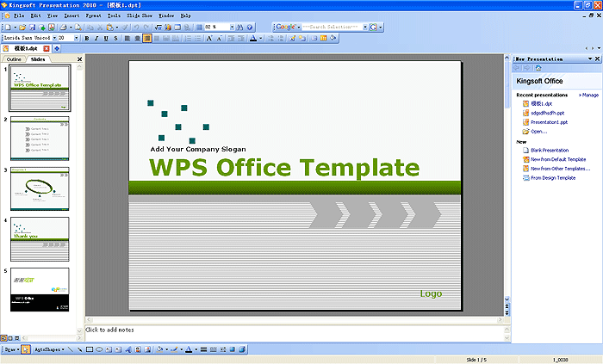Click the bullet list icon
603x364 pixels.
click(198, 39)
